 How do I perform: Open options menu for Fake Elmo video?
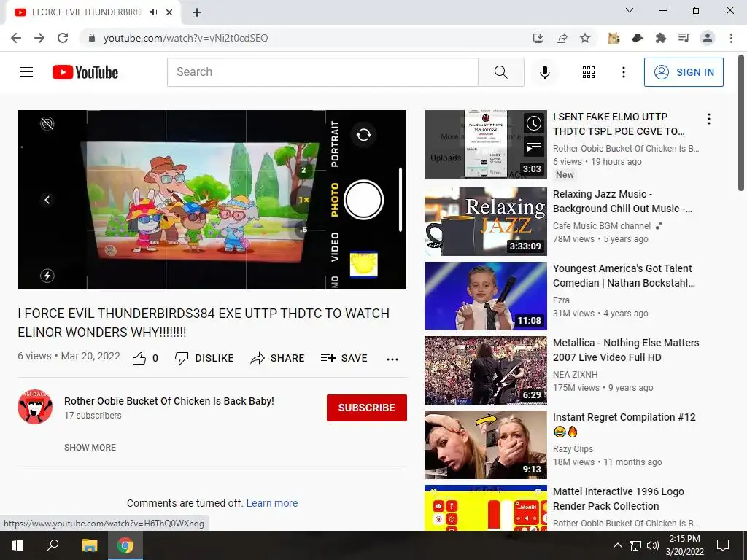coord(709,119)
